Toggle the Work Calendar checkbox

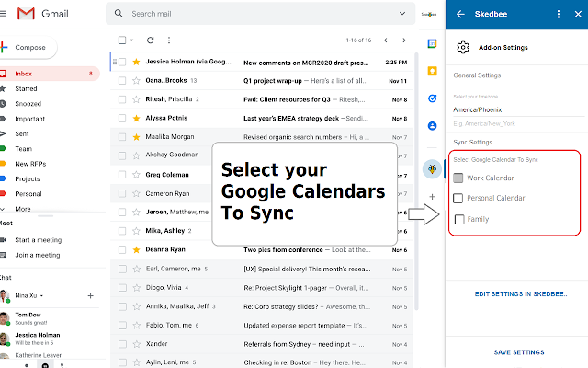[458, 178]
